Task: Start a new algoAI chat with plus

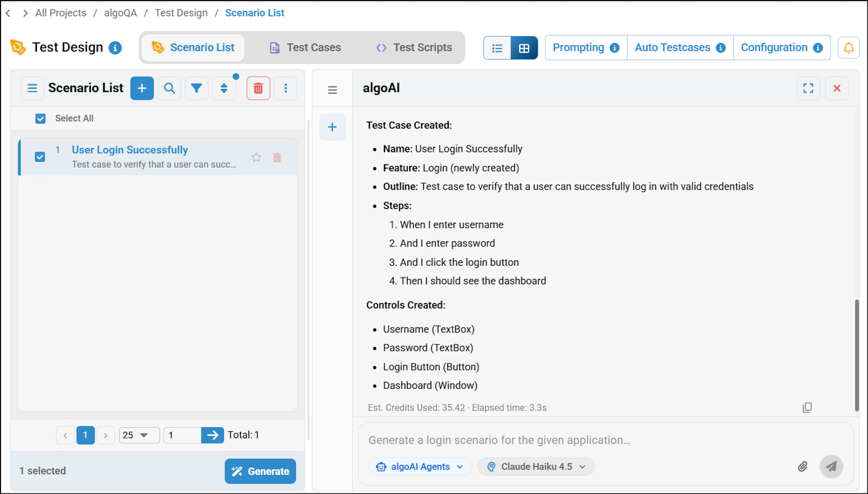Action: pos(332,127)
